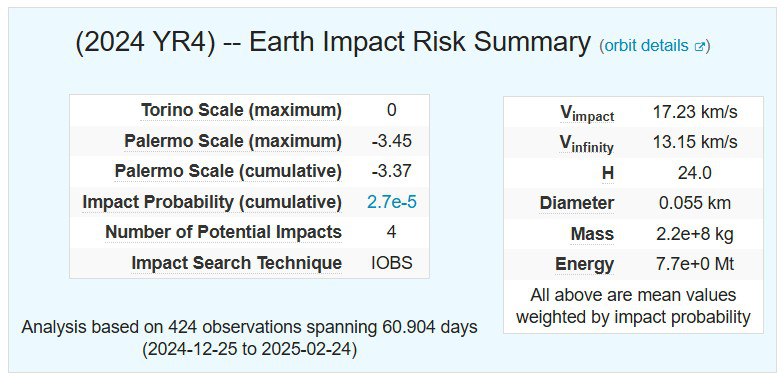
Task: Click the Diameter label
Action: coord(576,204)
